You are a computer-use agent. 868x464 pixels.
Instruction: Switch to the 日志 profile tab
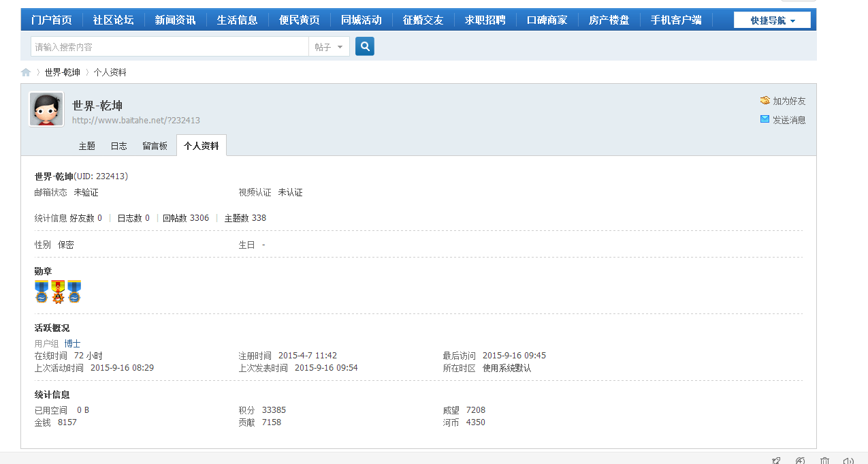coord(119,146)
